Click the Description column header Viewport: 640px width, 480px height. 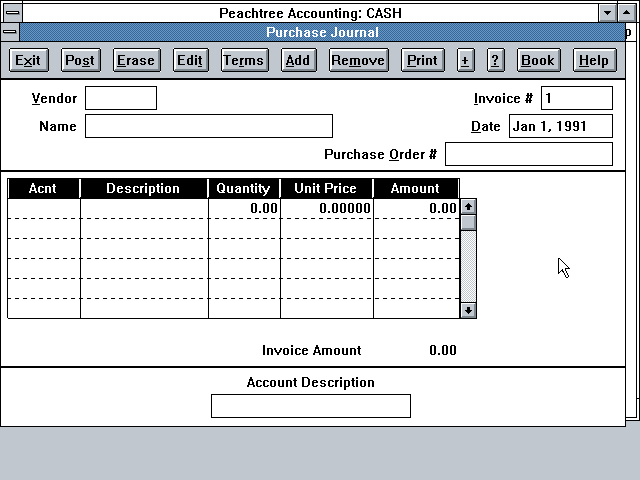tap(144, 189)
